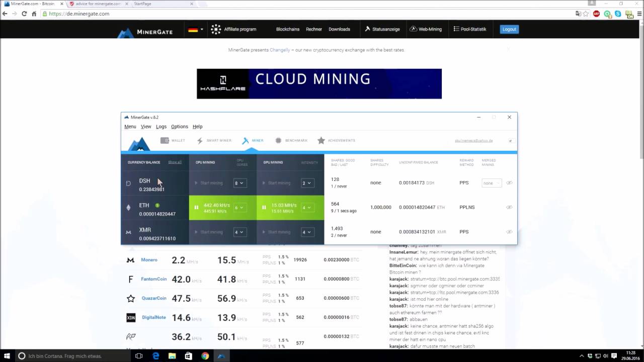Click the account email address in MinerGate app
Viewport: 644px width, 362px height.
pyautogui.click(x=473, y=141)
